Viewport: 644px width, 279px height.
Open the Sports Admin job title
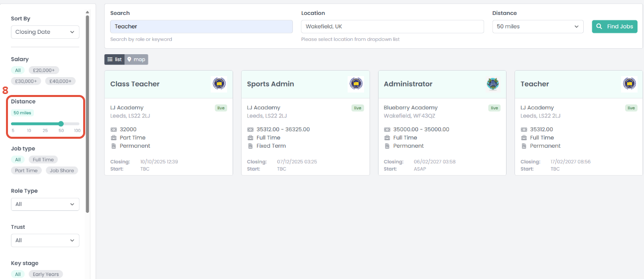click(x=270, y=84)
